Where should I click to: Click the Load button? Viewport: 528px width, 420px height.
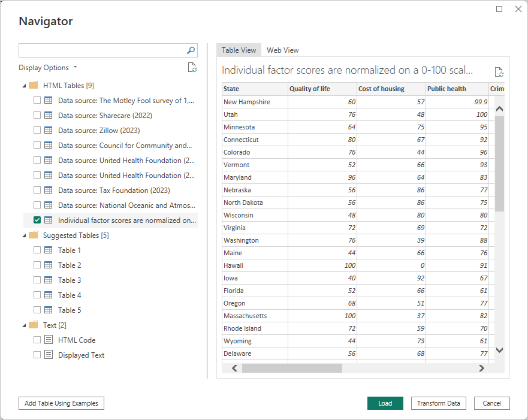point(385,403)
